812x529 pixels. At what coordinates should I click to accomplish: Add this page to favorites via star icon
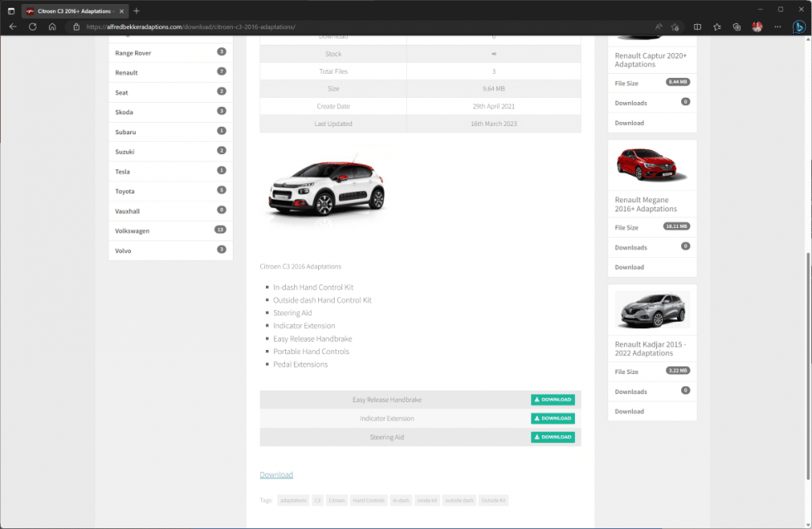(x=675, y=27)
